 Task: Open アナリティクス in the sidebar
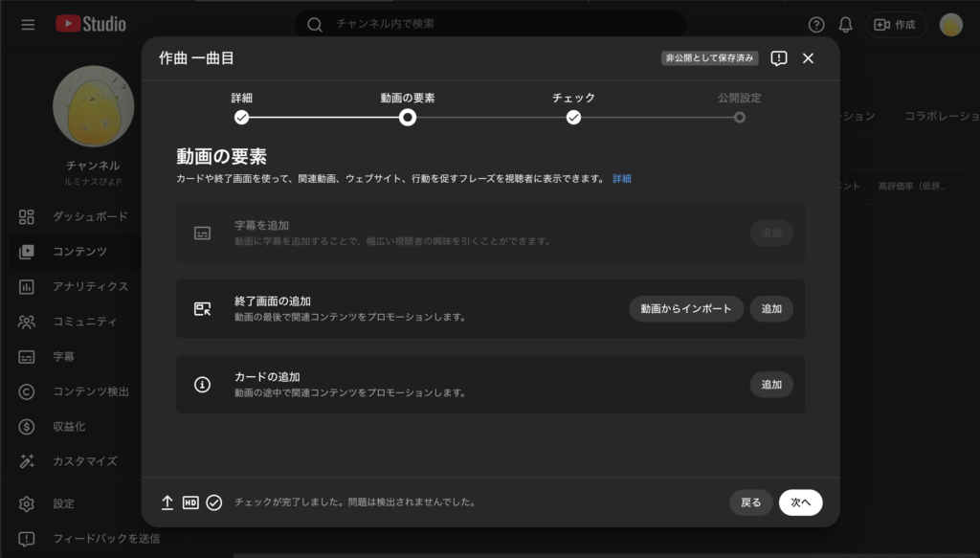(90, 286)
